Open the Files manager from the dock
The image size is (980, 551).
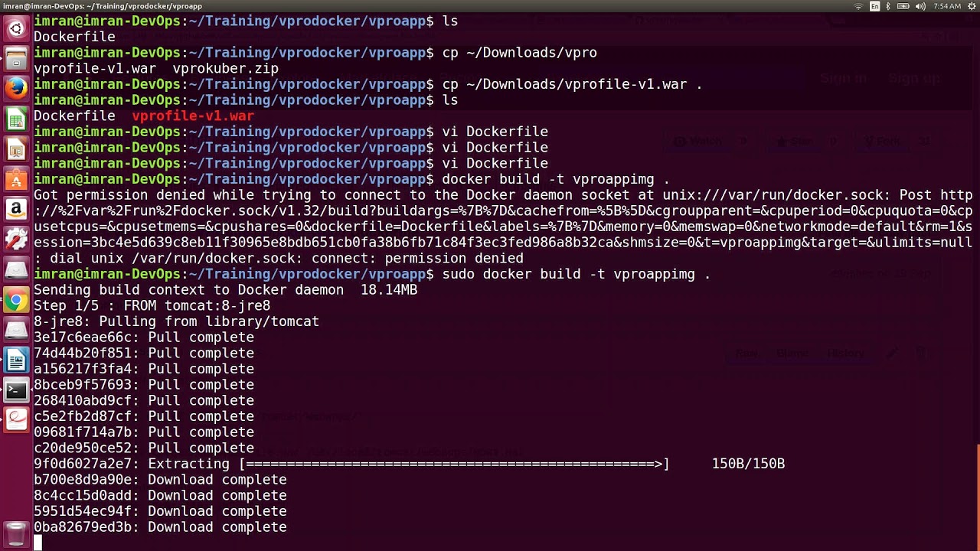point(16,59)
